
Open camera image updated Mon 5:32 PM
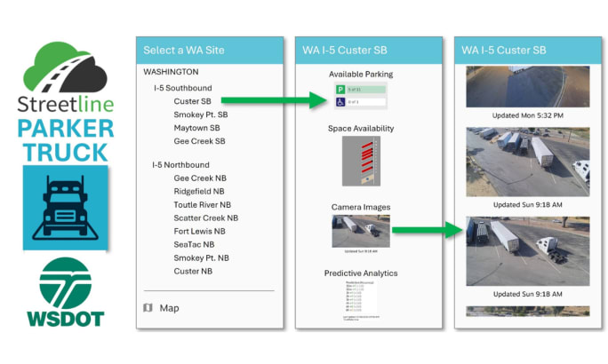pos(528,86)
